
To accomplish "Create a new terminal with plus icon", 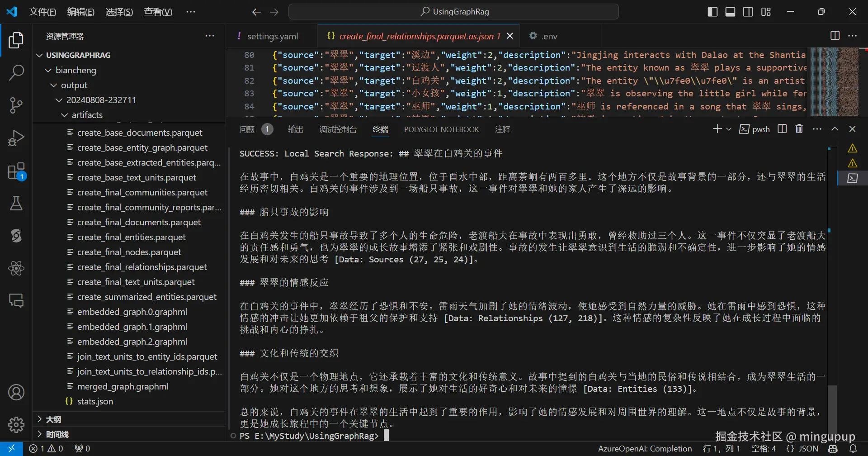I will (717, 129).
